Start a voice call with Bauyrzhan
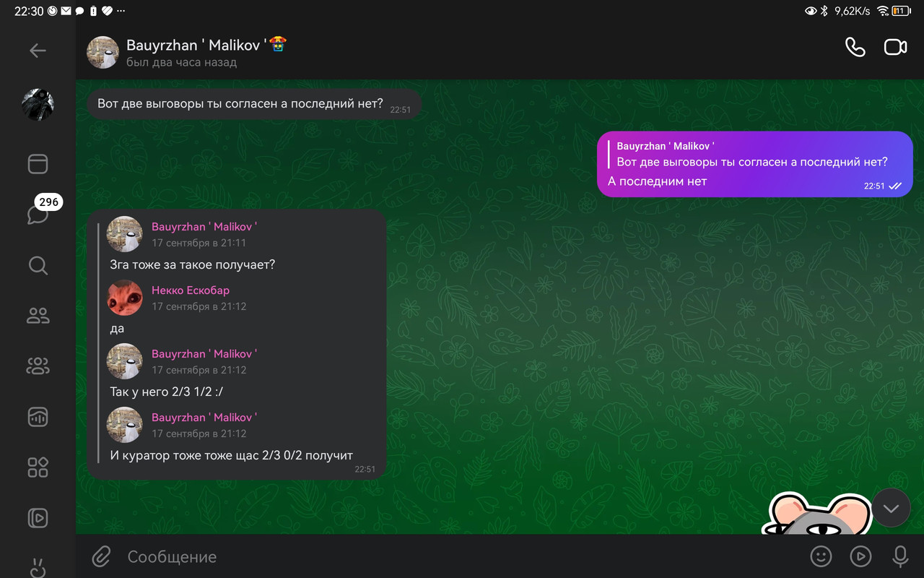This screenshot has width=924, height=578. [855, 47]
